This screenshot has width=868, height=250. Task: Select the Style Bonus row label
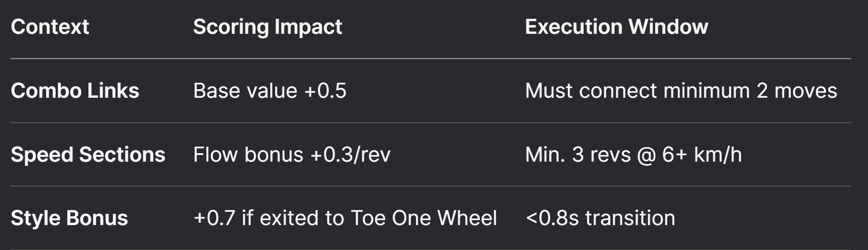point(69,218)
